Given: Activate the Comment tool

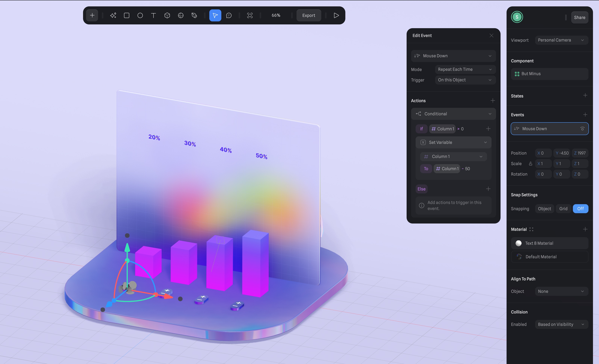Looking at the screenshot, I should 229,15.
